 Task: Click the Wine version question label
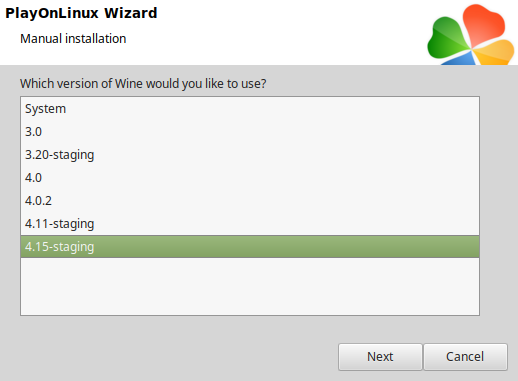click(x=143, y=84)
